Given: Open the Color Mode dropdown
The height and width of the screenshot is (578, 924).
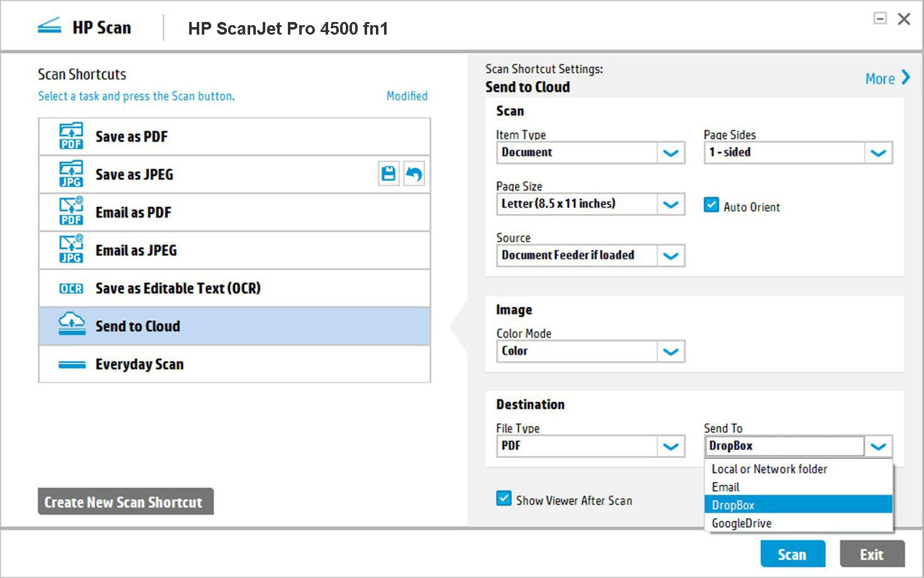Looking at the screenshot, I should coord(671,352).
